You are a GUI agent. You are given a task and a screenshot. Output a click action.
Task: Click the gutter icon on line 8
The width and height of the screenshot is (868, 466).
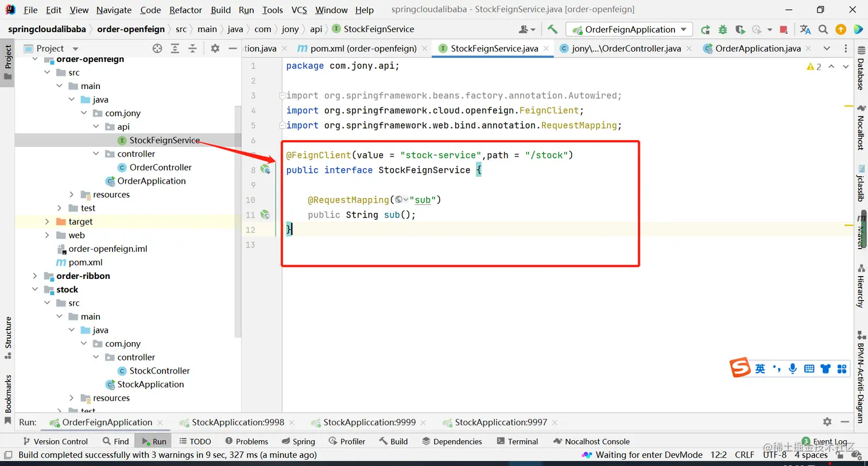(x=265, y=169)
